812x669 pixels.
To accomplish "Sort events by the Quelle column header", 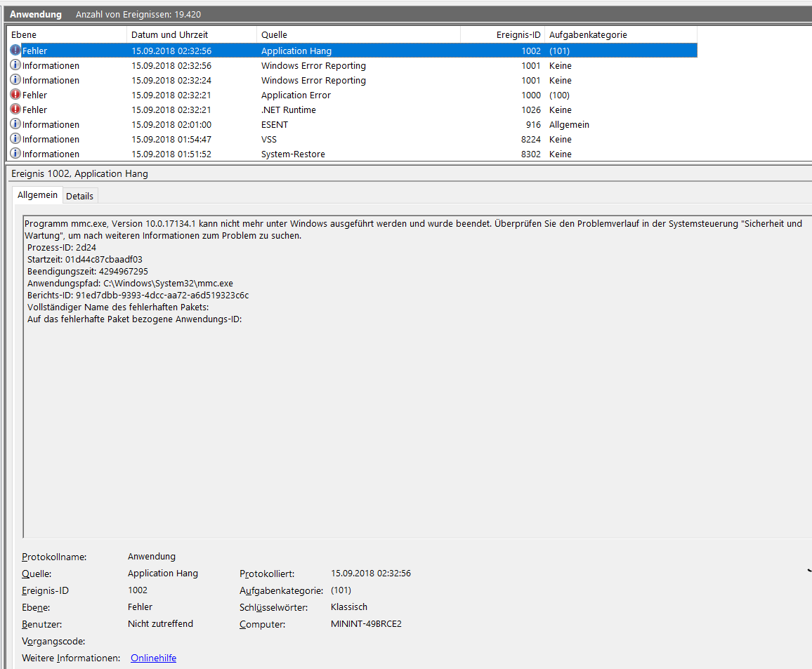I will click(x=358, y=34).
